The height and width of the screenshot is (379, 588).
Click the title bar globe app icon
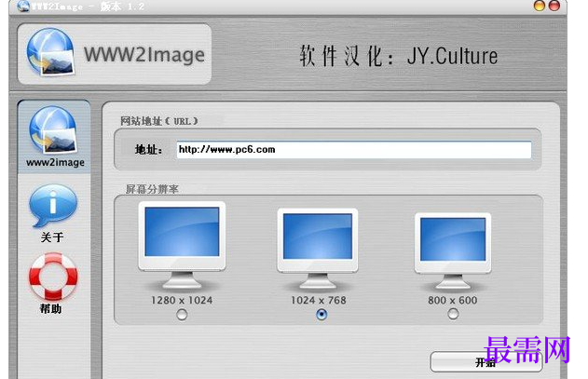pyautogui.click(x=23, y=6)
